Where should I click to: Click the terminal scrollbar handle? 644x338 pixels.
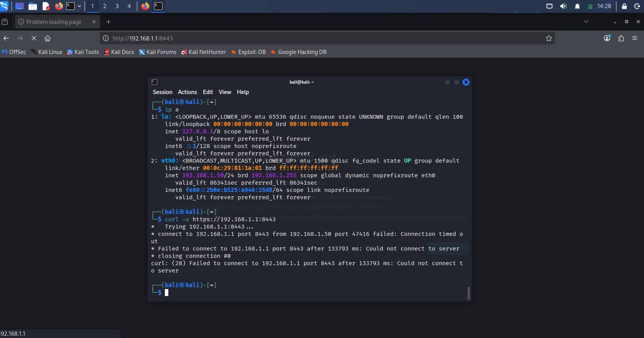coord(468,293)
